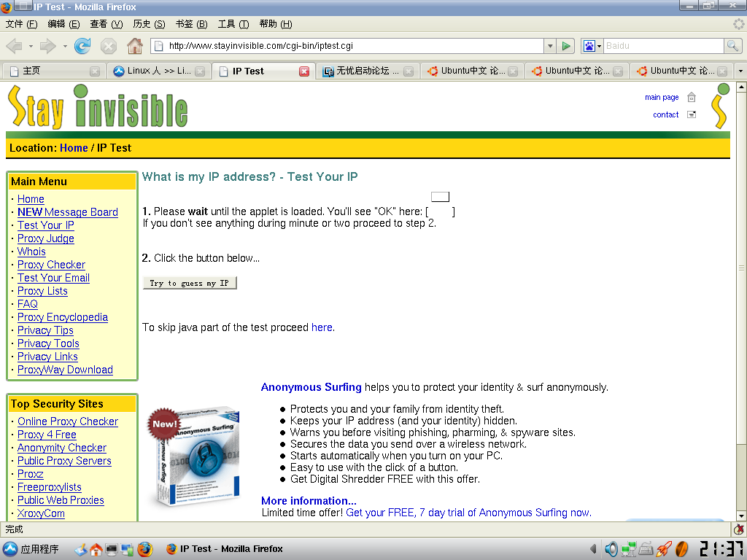This screenshot has width=747, height=560.
Task: Close the 主页 tab
Action: tap(95, 71)
